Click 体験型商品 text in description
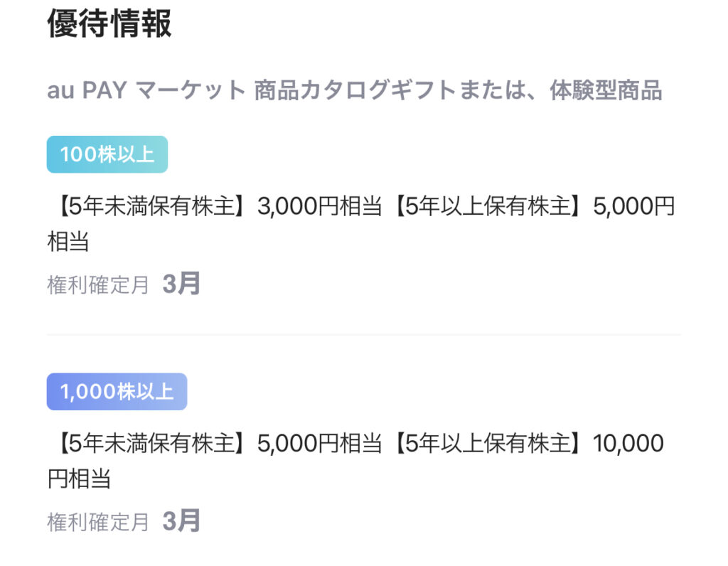The width and height of the screenshot is (728, 566). pyautogui.click(x=606, y=90)
